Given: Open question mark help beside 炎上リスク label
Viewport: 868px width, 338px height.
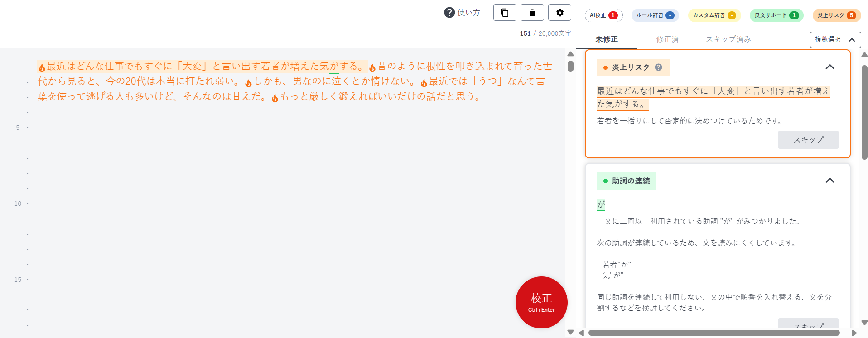Looking at the screenshot, I should tap(659, 67).
